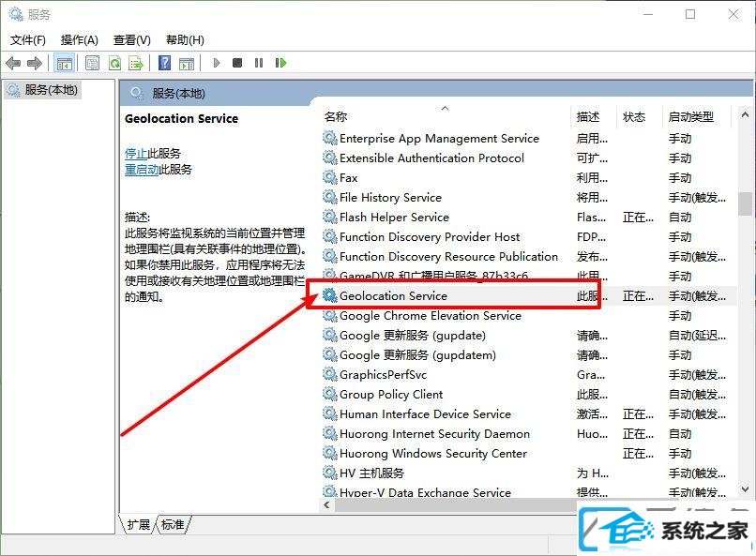
Task: Switch to the 扩展 tab
Action: click(x=139, y=524)
